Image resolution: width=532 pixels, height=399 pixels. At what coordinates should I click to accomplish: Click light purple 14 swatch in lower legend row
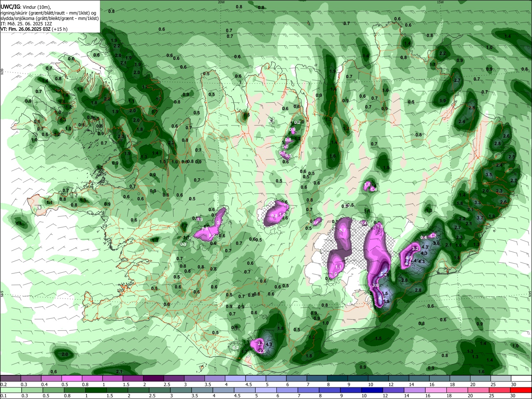pos(414,390)
